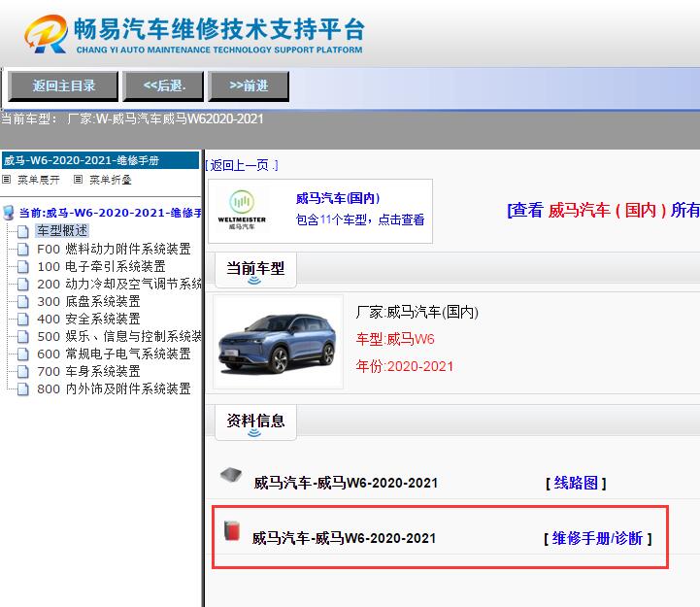Click the 年份:2020-2021 text
700x607 pixels.
405,367
